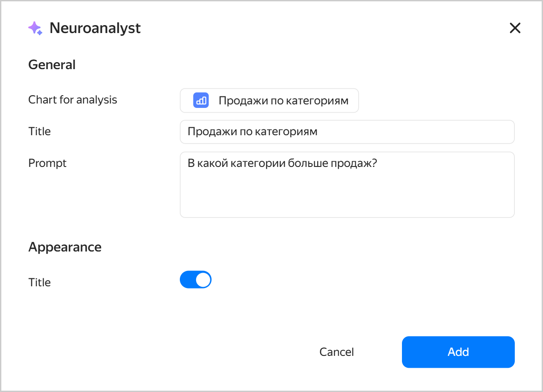The image size is (543, 392).
Task: Click the Title input field
Action: [347, 132]
